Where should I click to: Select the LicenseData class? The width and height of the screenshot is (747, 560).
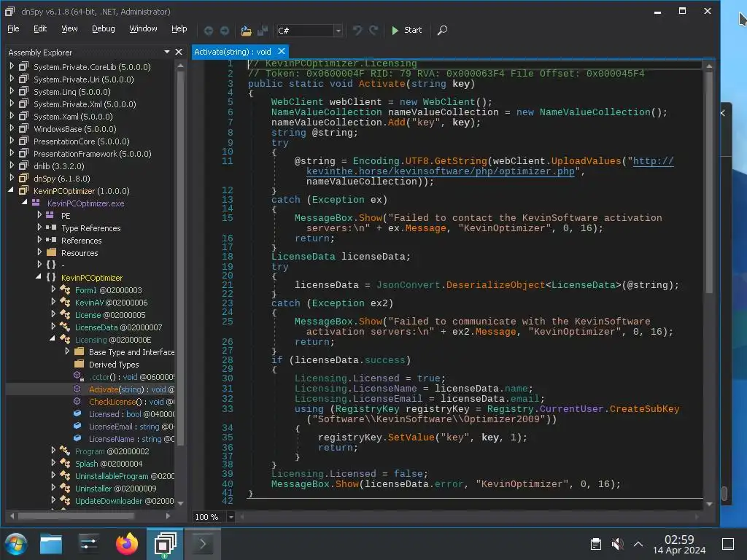tap(118, 327)
